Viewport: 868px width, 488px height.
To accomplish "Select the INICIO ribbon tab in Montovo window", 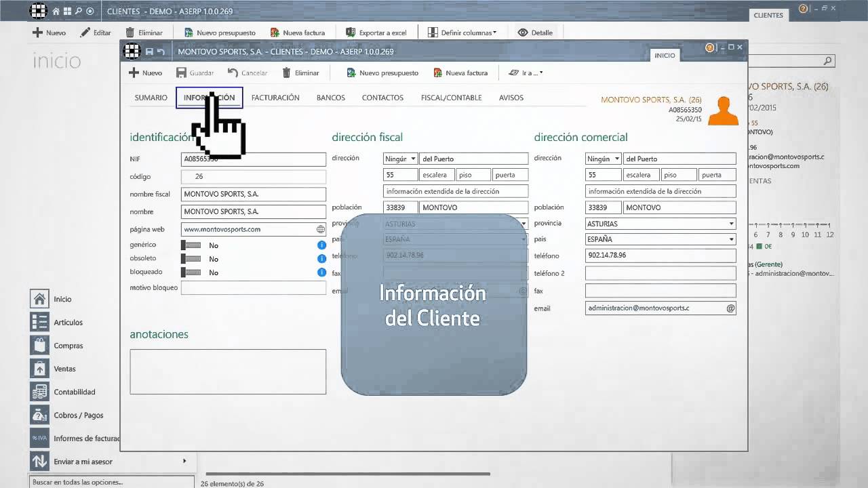I will tap(665, 56).
